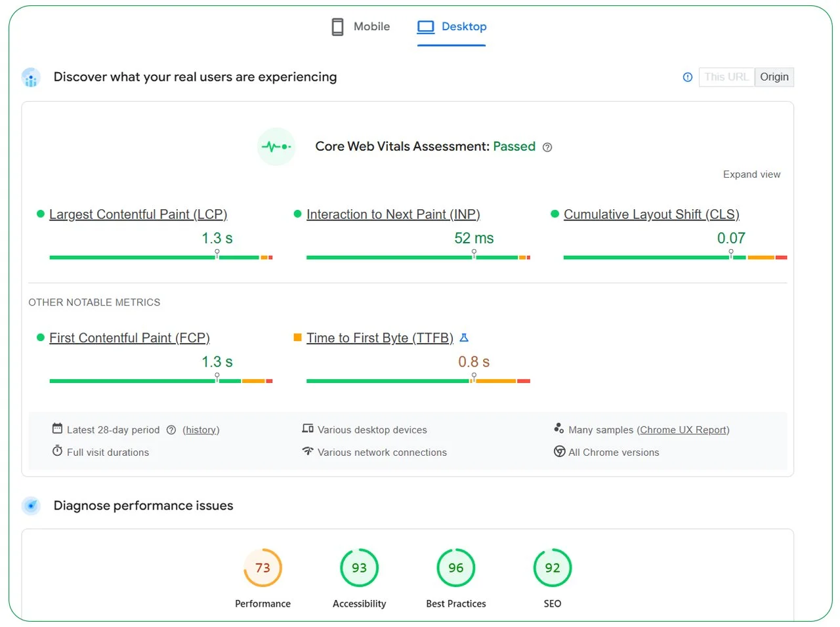Open Interaction to Next Paint (INP) link

pyautogui.click(x=393, y=214)
